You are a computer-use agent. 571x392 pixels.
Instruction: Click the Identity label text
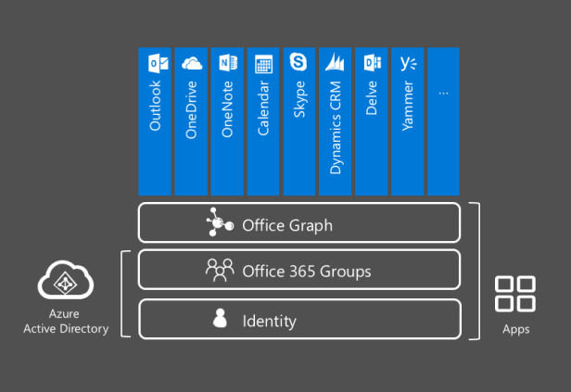coord(269,322)
